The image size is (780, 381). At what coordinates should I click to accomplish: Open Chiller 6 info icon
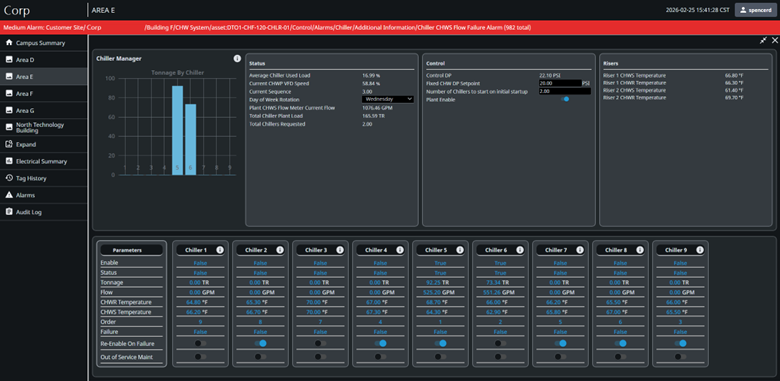[x=520, y=250]
